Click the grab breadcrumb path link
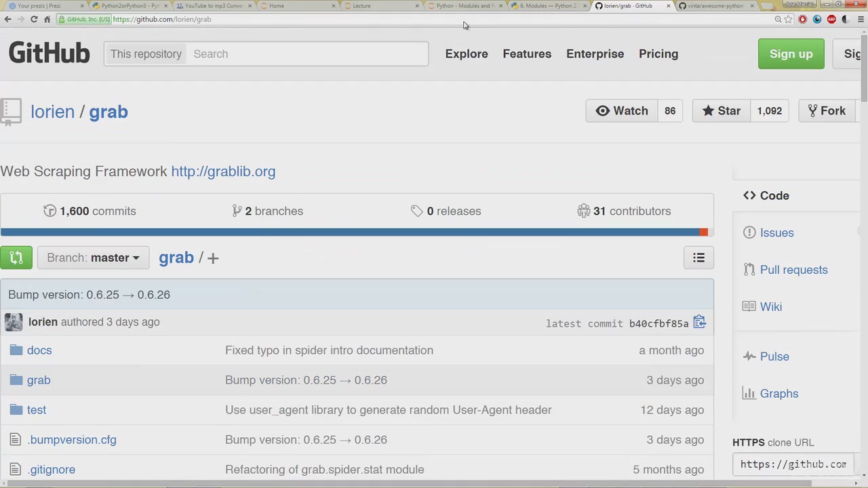The width and height of the screenshot is (868, 488). coord(176,258)
